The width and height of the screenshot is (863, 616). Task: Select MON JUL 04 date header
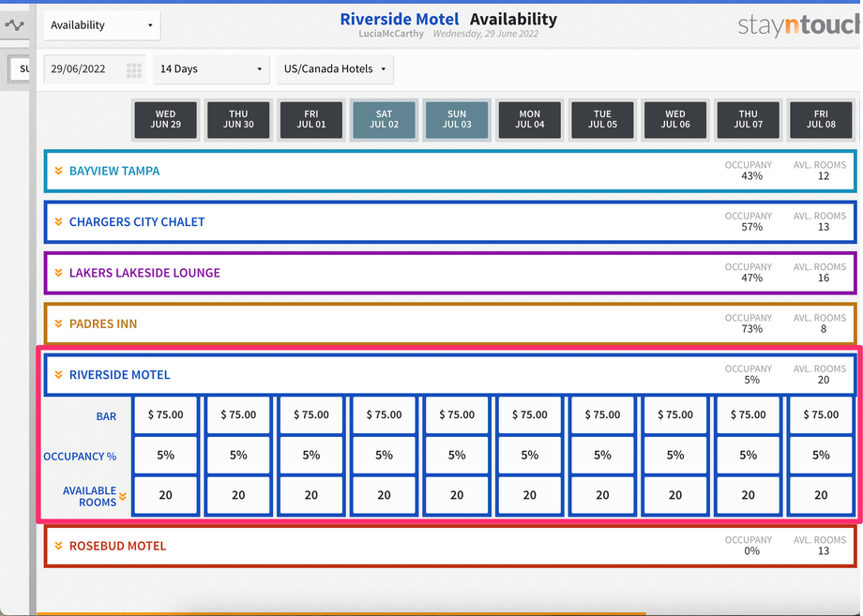[530, 120]
